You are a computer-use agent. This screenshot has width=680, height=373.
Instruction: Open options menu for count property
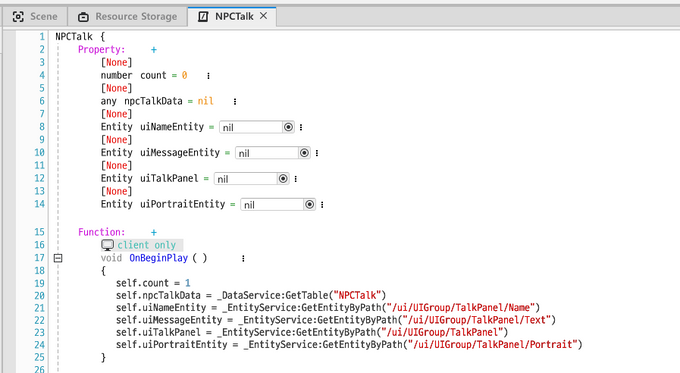click(x=208, y=76)
